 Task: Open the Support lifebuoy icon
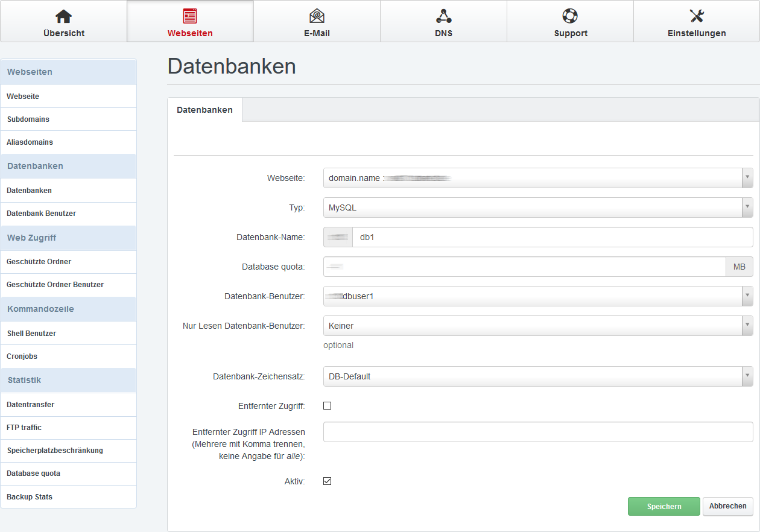(x=570, y=16)
